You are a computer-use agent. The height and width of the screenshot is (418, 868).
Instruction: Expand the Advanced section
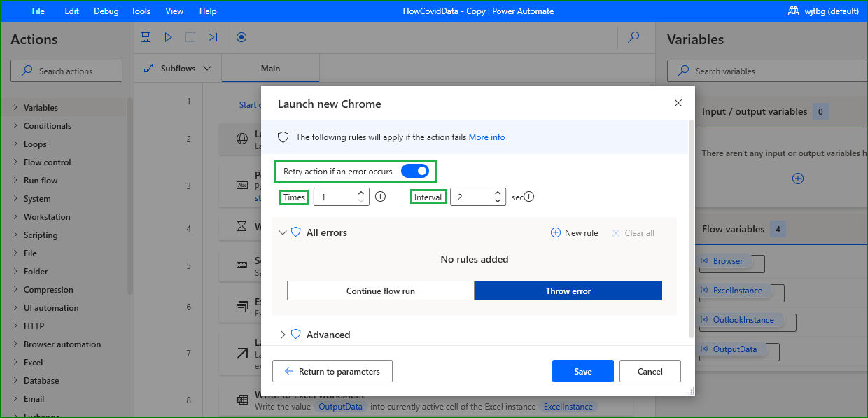pyautogui.click(x=283, y=335)
